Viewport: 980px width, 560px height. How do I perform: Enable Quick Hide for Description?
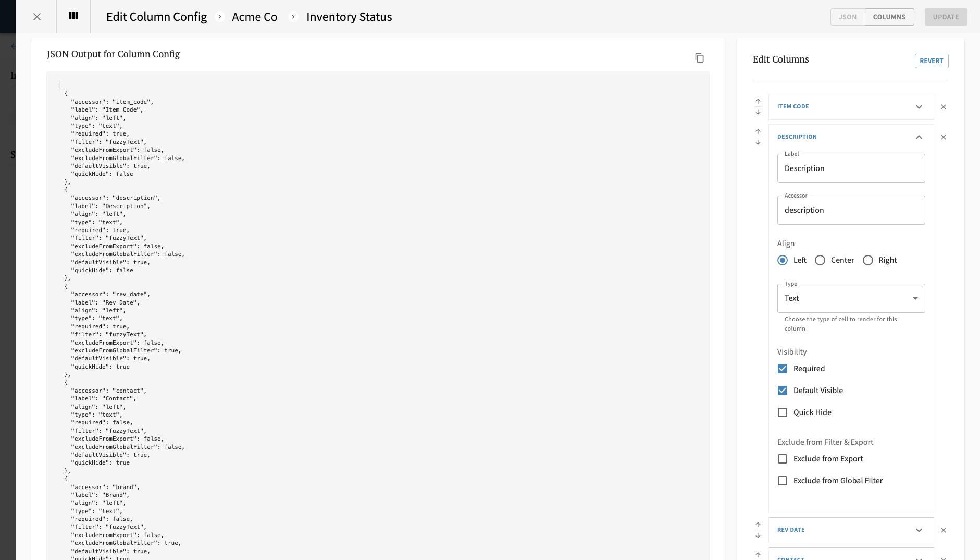(x=782, y=412)
